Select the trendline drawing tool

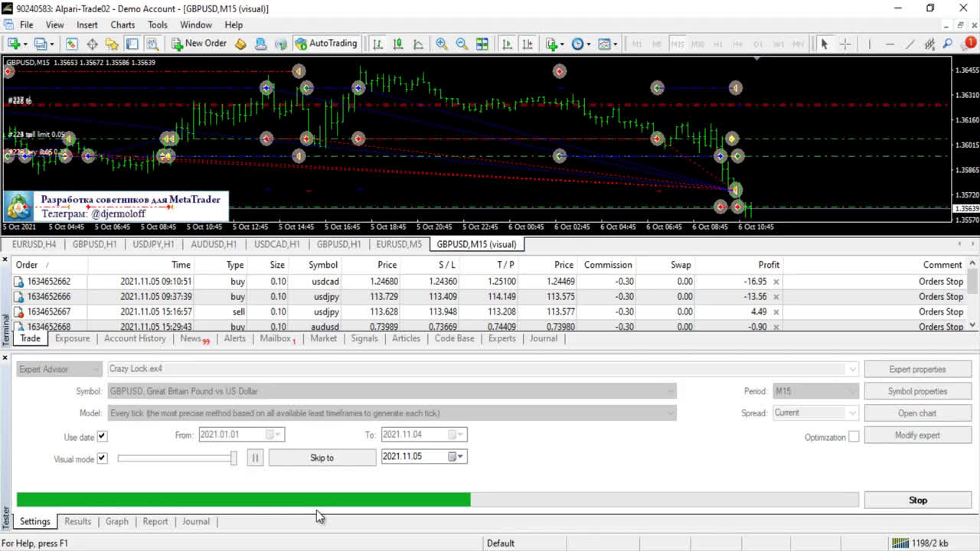(910, 44)
